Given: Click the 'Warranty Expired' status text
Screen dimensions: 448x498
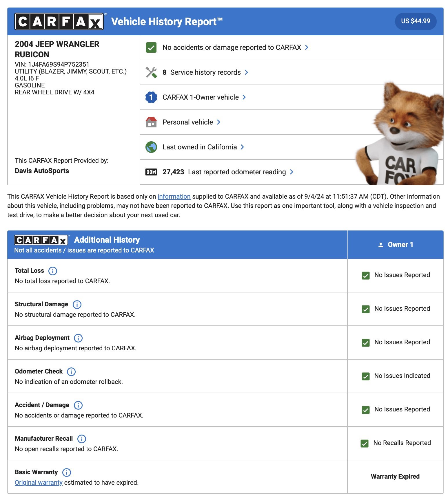Looking at the screenshot, I should [395, 477].
